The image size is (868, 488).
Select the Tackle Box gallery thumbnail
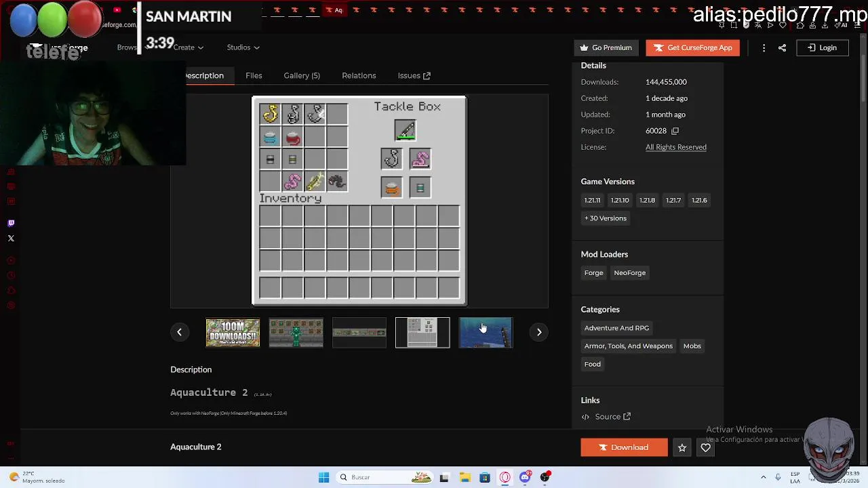click(422, 332)
